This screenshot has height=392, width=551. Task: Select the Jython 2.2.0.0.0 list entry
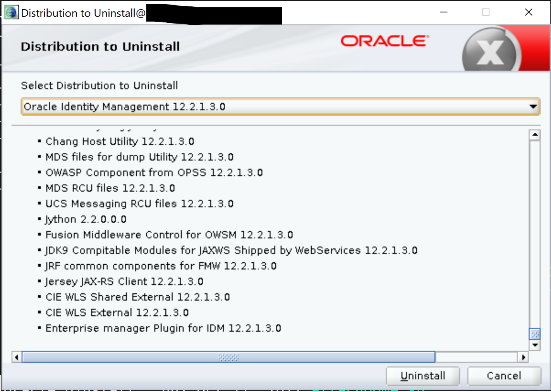(86, 219)
